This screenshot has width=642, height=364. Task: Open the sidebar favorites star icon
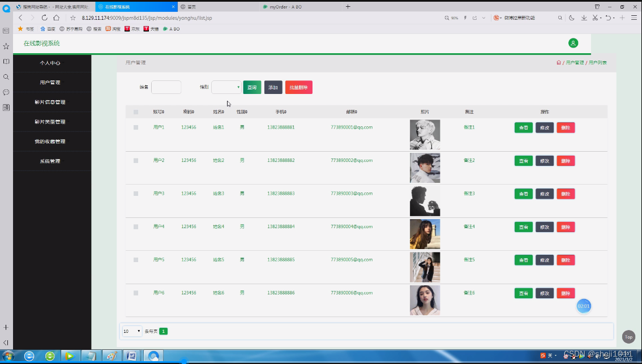6,46
